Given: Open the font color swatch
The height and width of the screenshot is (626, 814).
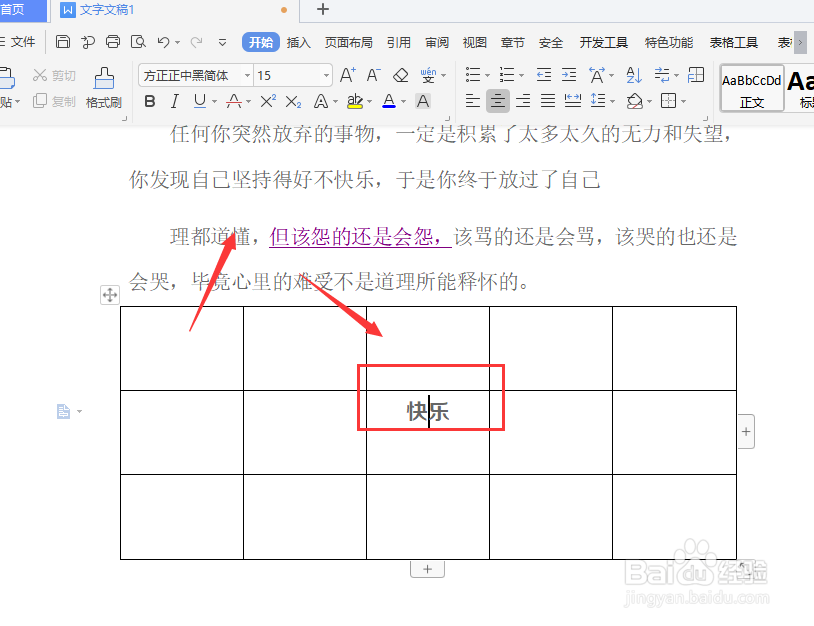Looking at the screenshot, I should point(390,101).
